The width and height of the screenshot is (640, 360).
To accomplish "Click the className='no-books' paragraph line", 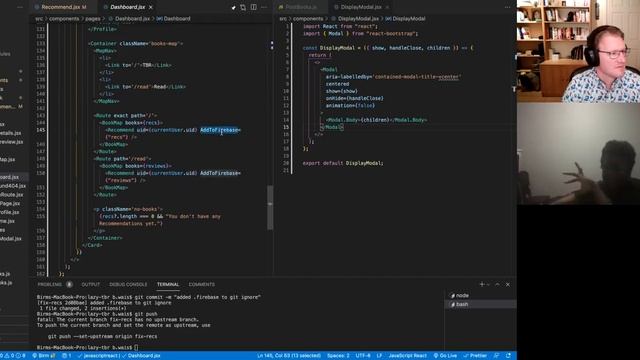I will coord(128,209).
